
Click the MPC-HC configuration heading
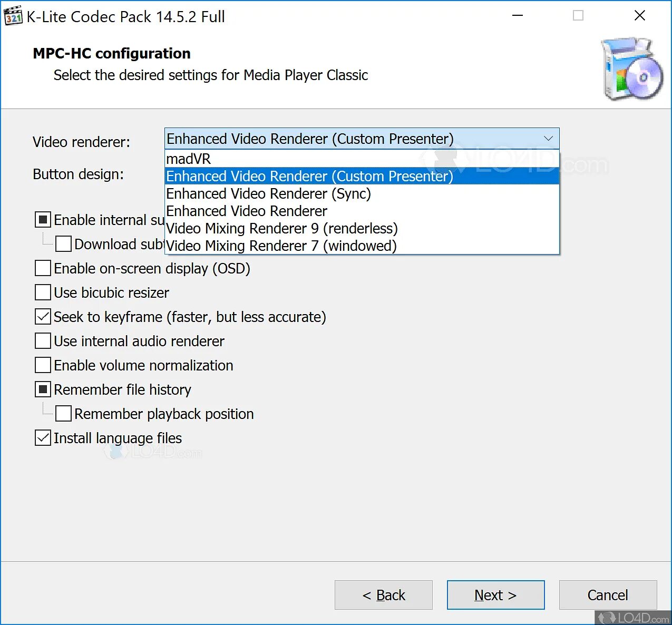pyautogui.click(x=112, y=53)
